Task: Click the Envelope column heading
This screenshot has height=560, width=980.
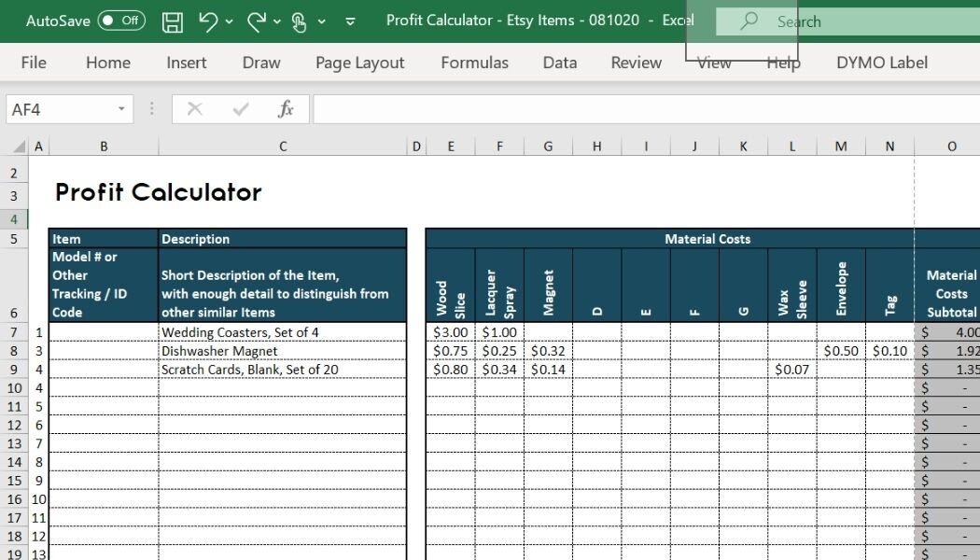Action: click(x=841, y=285)
